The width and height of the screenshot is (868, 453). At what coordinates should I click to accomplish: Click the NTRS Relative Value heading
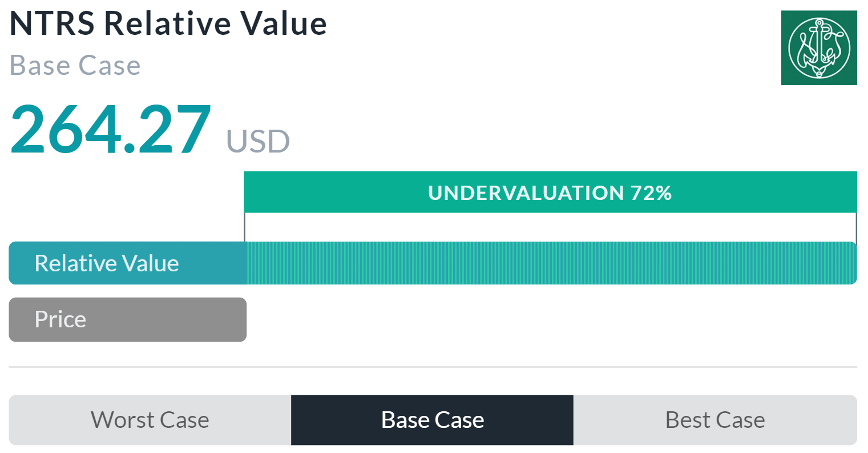pos(168,23)
